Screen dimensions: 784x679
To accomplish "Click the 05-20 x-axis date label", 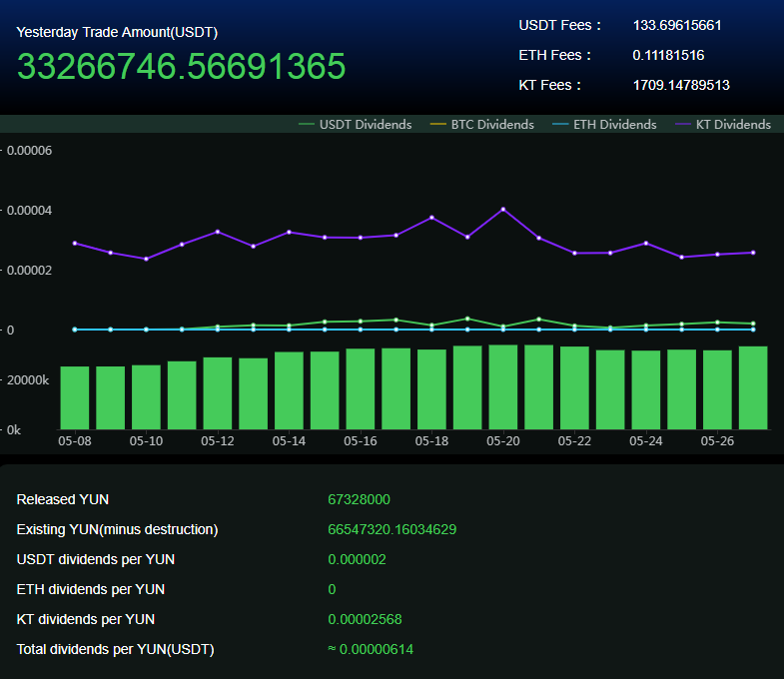I will 503,441.
